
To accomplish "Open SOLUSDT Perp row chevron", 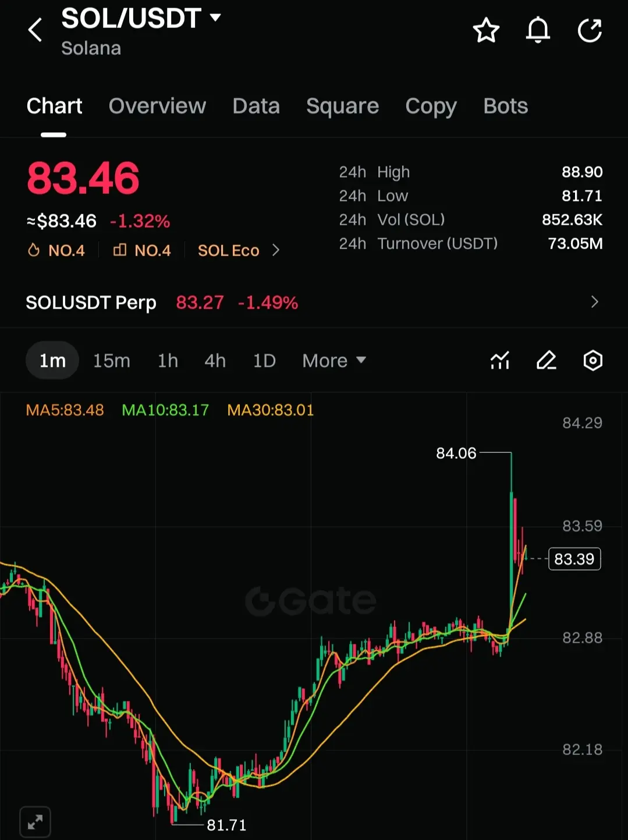I will (x=594, y=302).
